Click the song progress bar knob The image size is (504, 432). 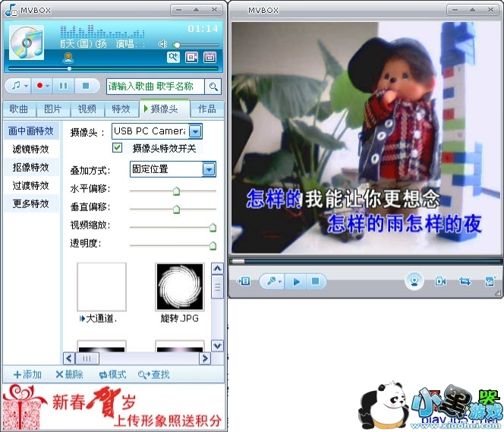(69, 68)
